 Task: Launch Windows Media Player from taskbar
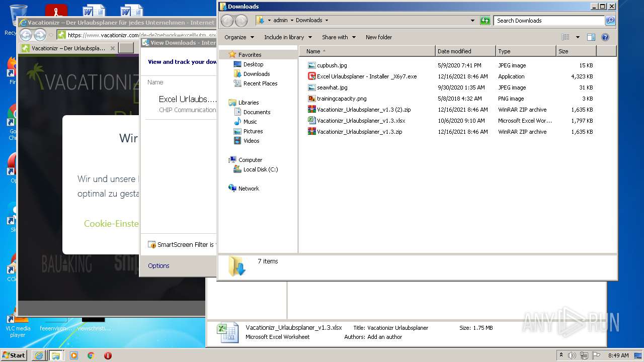[74, 355]
